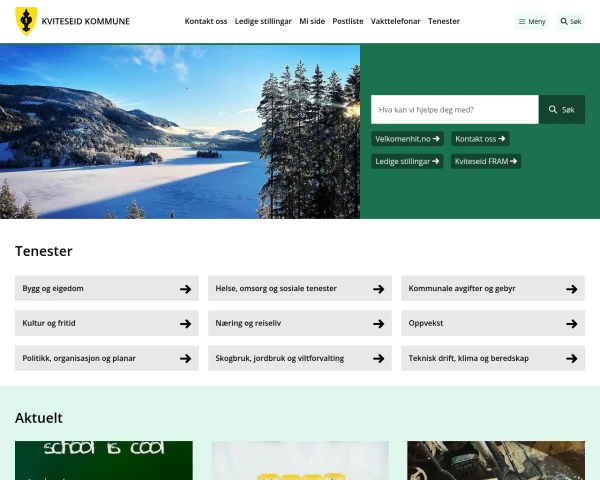Open the Meny hamburger menu
The width and height of the screenshot is (600, 480).
[x=532, y=21]
